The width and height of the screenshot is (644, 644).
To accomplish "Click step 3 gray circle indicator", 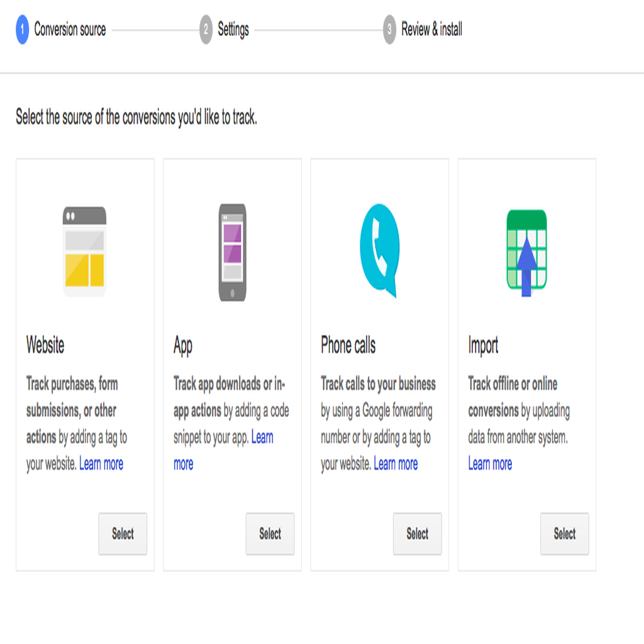I will coord(389,29).
